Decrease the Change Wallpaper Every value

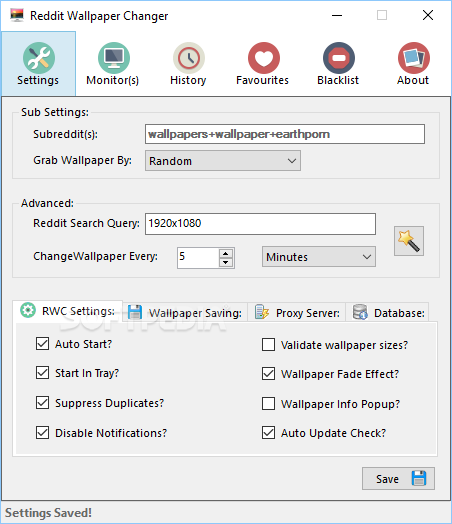pos(225,262)
